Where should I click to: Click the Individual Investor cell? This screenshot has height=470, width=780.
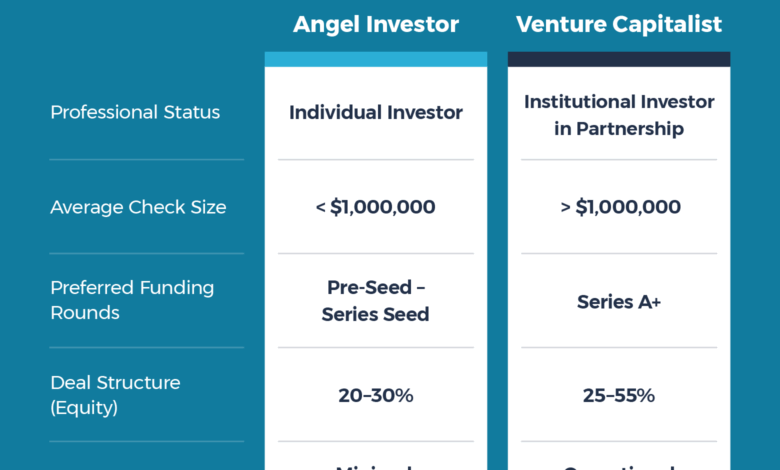pyautogui.click(x=376, y=112)
